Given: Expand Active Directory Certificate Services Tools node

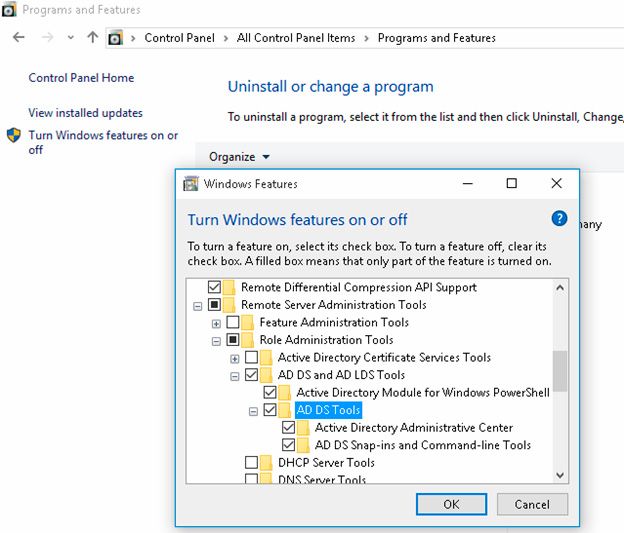Looking at the screenshot, I should [235, 359].
